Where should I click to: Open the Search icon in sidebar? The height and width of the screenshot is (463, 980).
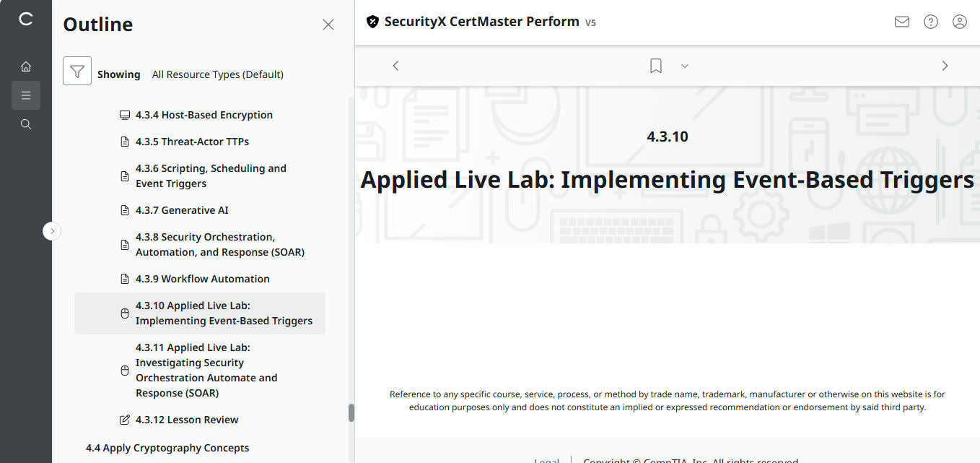click(x=26, y=124)
